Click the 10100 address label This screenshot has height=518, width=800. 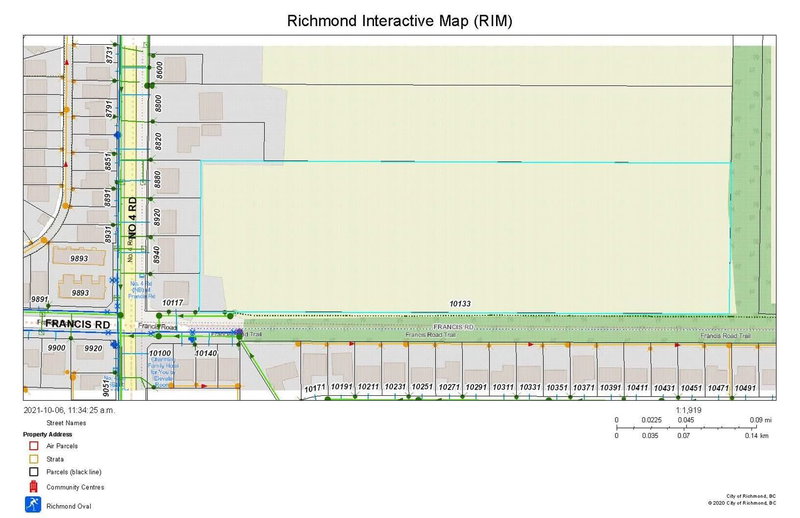click(160, 353)
